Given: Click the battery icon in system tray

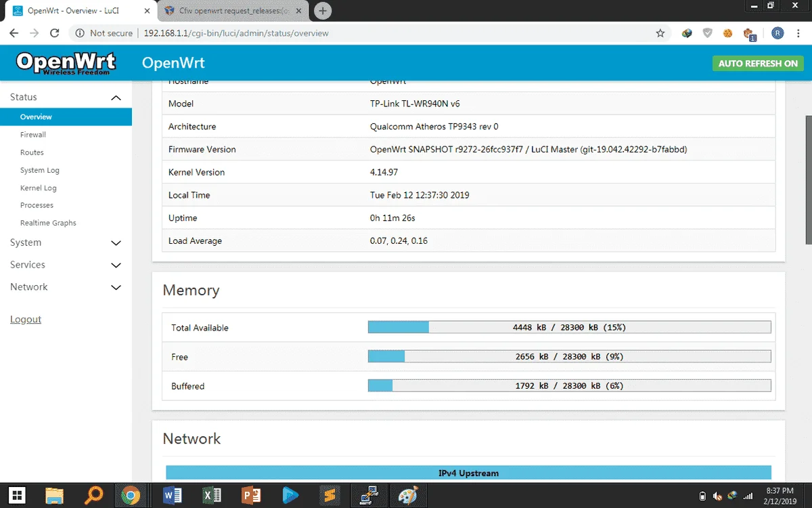Looking at the screenshot, I should [702, 495].
